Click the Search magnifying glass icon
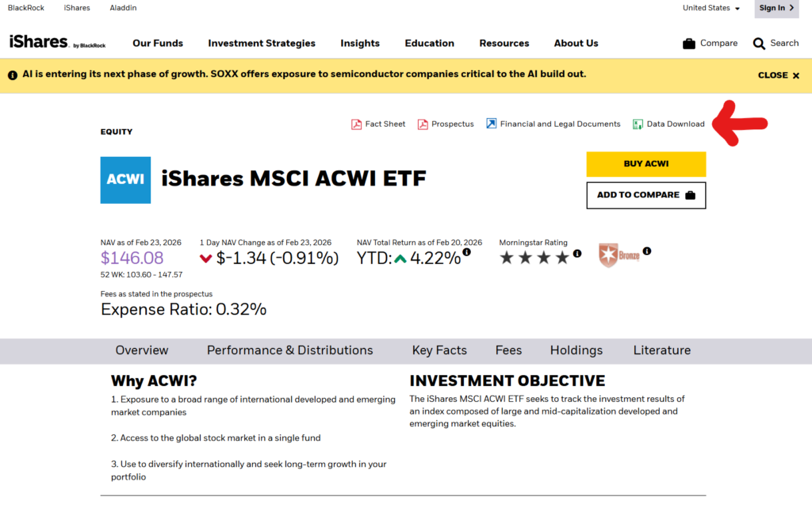The width and height of the screenshot is (812, 516). (759, 44)
